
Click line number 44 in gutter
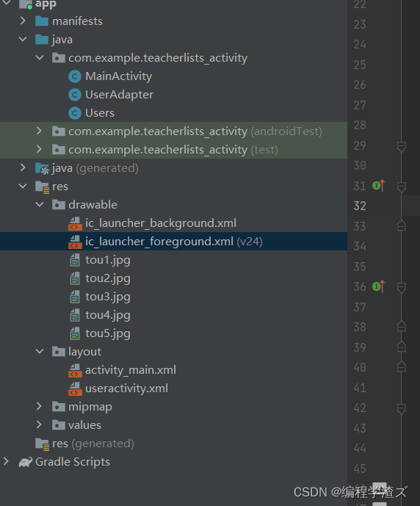360,448
